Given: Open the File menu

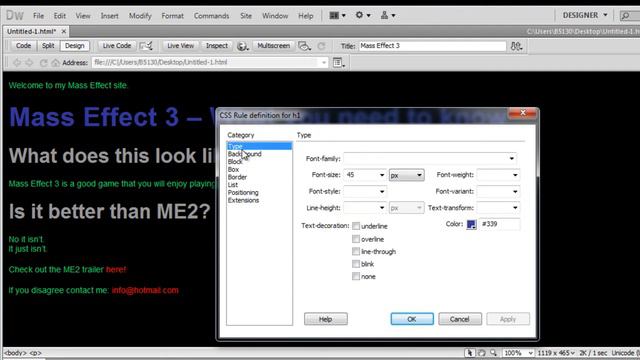Looking at the screenshot, I should click(38, 16).
